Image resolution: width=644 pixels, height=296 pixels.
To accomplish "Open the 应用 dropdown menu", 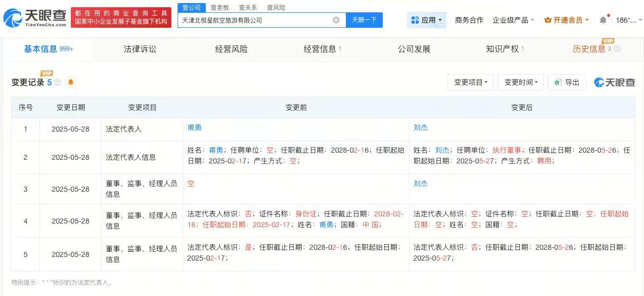I will pos(426,20).
